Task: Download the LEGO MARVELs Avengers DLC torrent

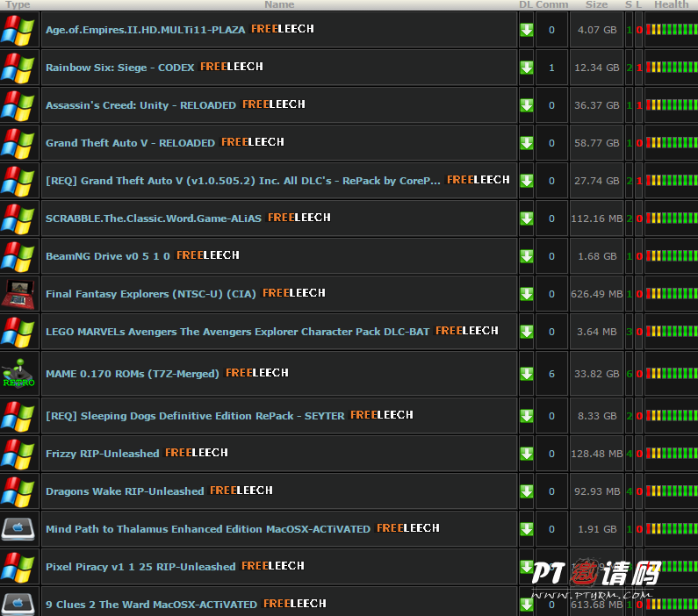Action: tap(526, 332)
